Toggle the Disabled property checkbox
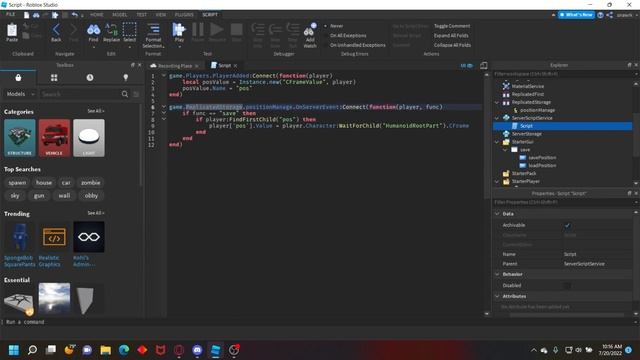 (567, 286)
